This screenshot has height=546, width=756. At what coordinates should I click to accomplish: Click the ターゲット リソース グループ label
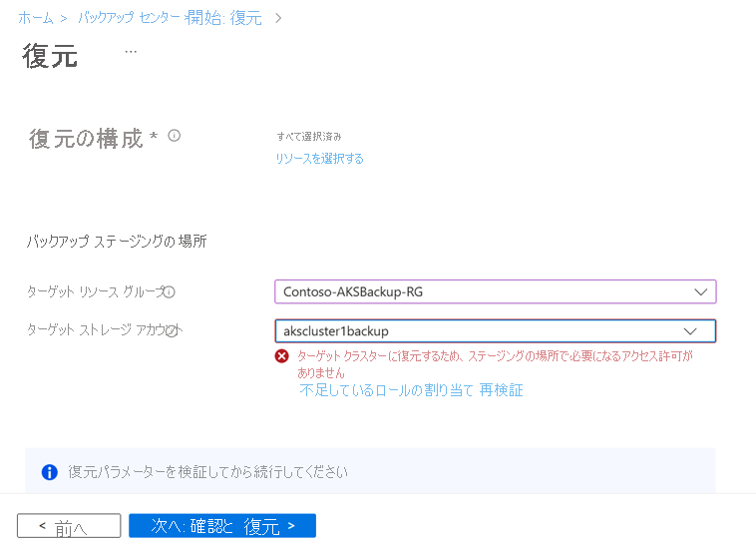[x=96, y=291]
